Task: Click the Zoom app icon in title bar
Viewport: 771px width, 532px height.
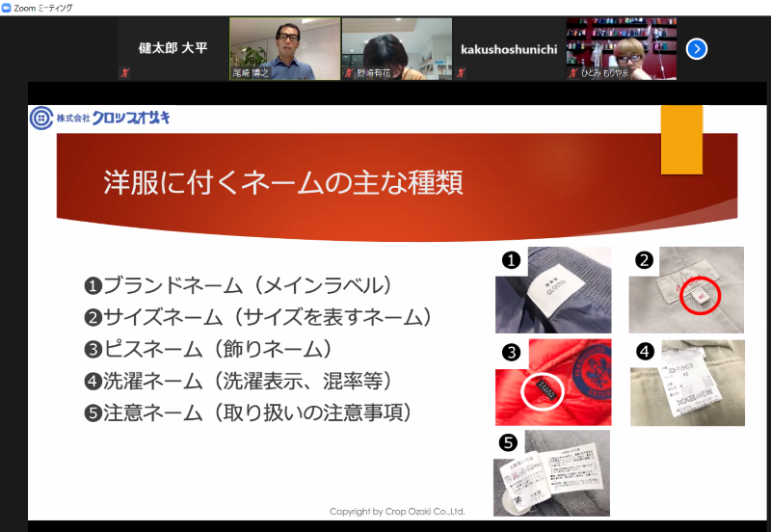Action: (7, 7)
